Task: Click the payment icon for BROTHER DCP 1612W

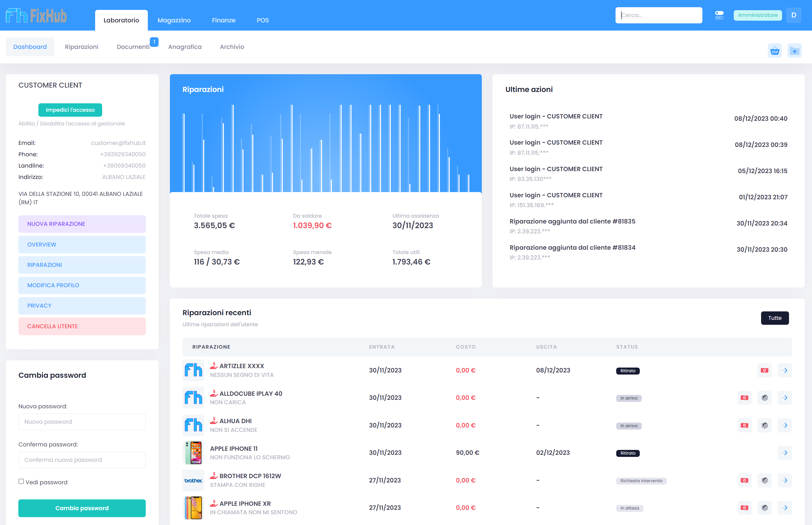Action: click(x=744, y=480)
